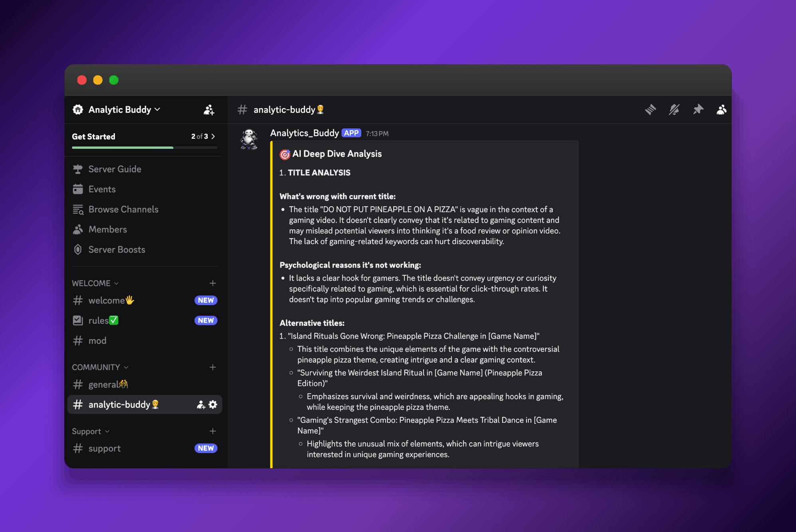Open Browse Channels
This screenshot has width=796, height=532.
pos(123,209)
